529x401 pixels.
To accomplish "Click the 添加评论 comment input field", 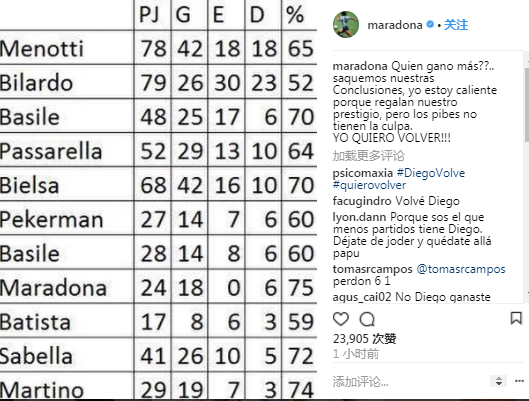I will click(x=408, y=381).
